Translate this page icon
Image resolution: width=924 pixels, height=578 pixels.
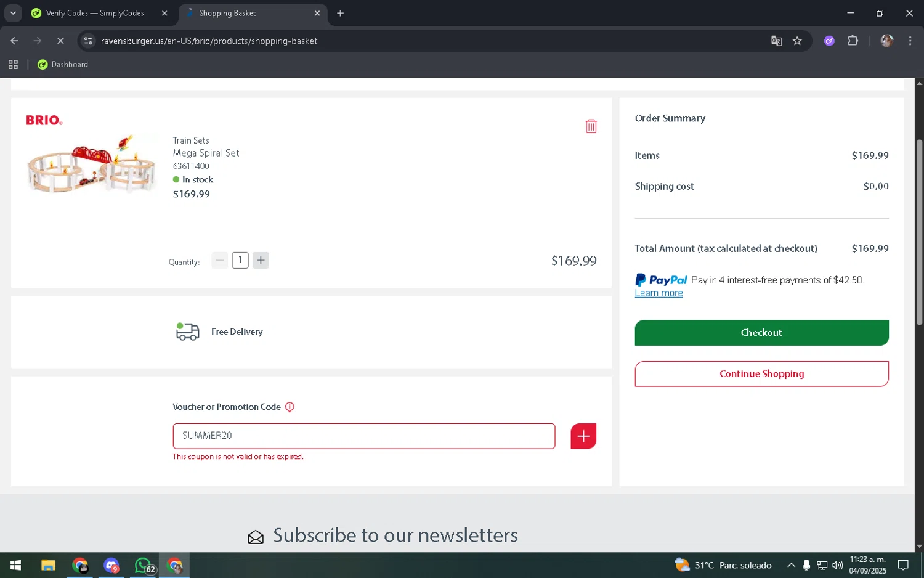[776, 41]
